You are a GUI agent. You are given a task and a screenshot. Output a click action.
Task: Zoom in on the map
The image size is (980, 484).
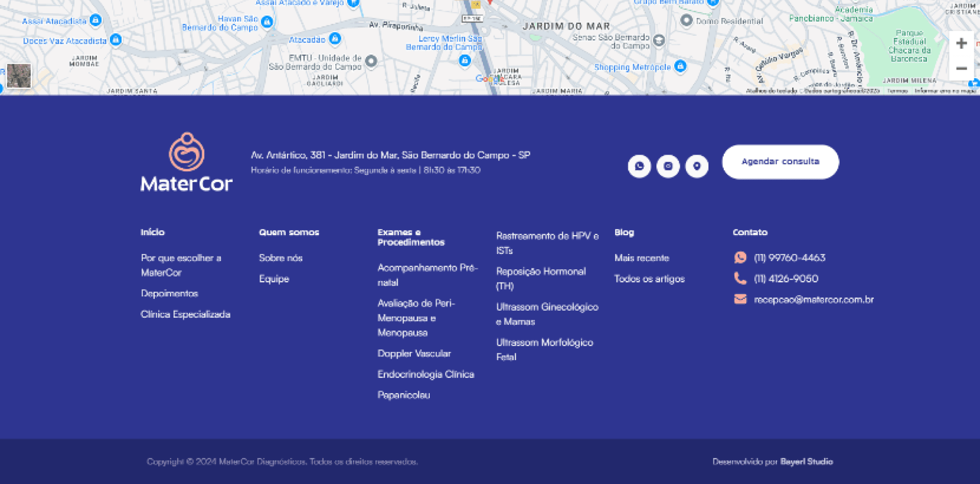point(961,43)
